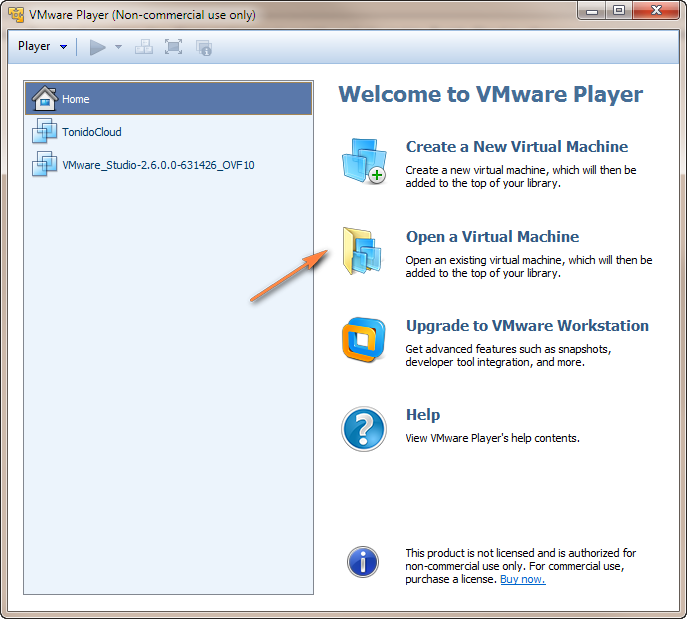Click the TonidoCloud VM icon
This screenshot has height=619, width=687.
click(45, 131)
